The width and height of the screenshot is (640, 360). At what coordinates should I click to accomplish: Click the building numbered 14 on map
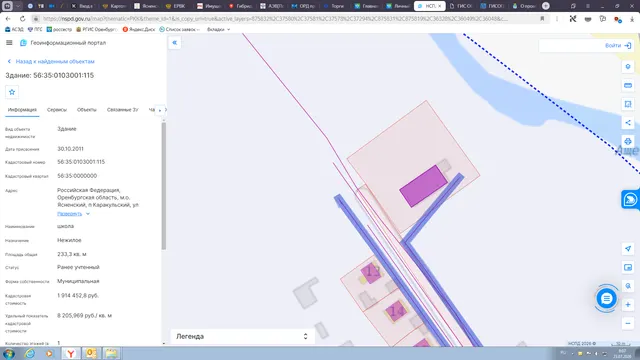(396, 312)
